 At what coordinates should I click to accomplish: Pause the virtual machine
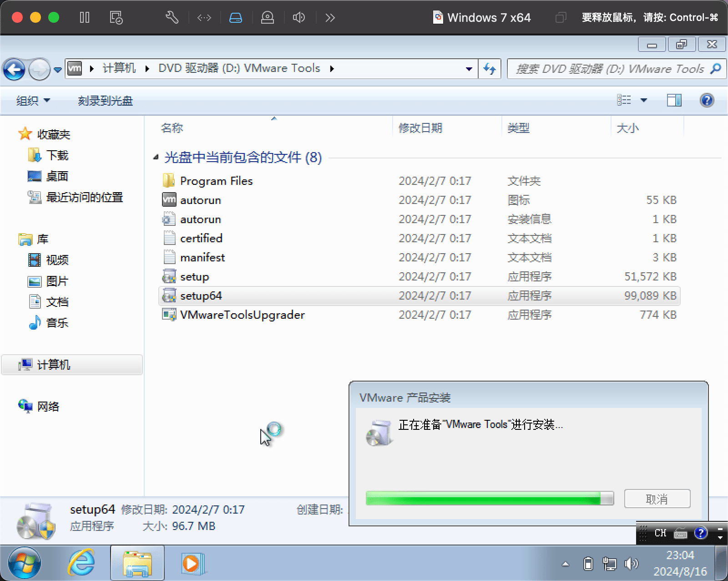point(85,18)
